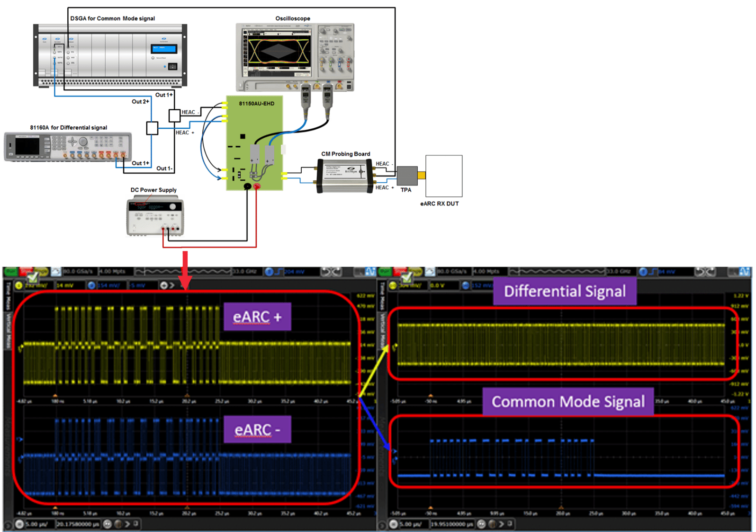The width and height of the screenshot is (756, 532).
Task: Click the memory bar waveform overview on left scope
Action: coord(182,272)
